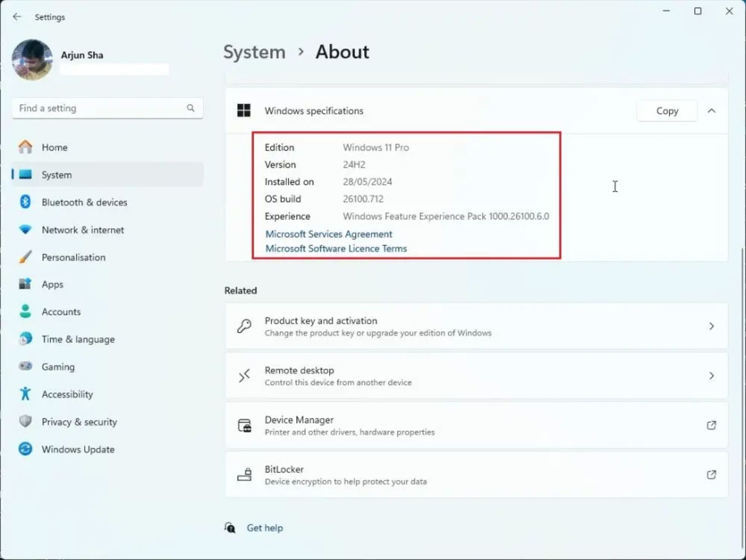Click the Apps sidebar icon
746x560 pixels.
point(26,284)
